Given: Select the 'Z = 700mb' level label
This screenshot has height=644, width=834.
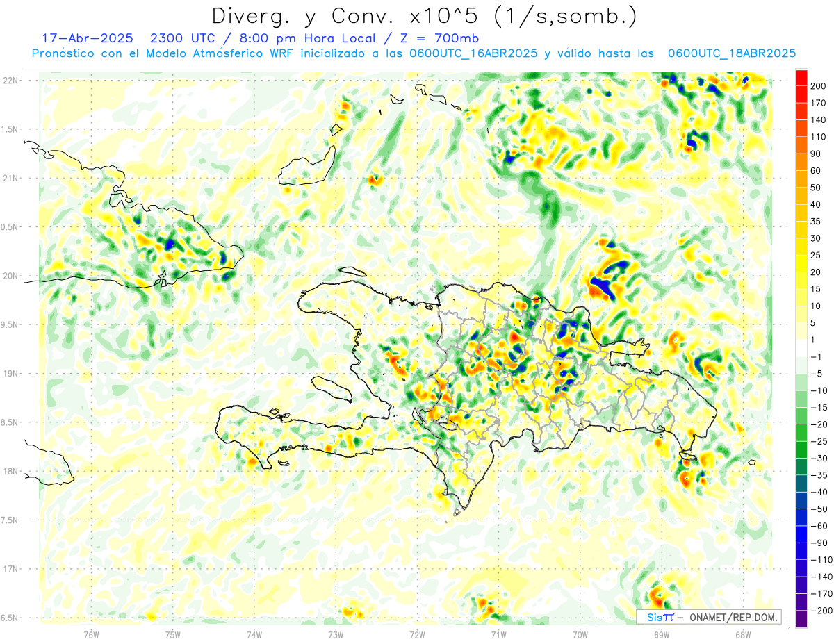Looking at the screenshot, I should coord(439,38).
